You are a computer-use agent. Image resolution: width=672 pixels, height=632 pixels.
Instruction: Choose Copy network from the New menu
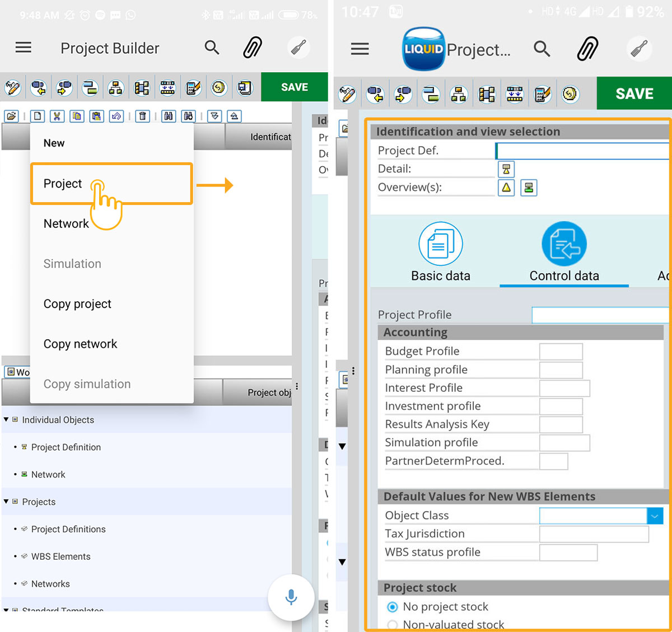pos(81,344)
